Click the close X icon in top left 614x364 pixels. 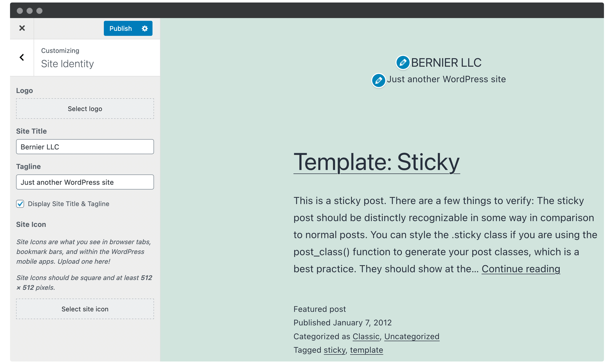tap(22, 28)
